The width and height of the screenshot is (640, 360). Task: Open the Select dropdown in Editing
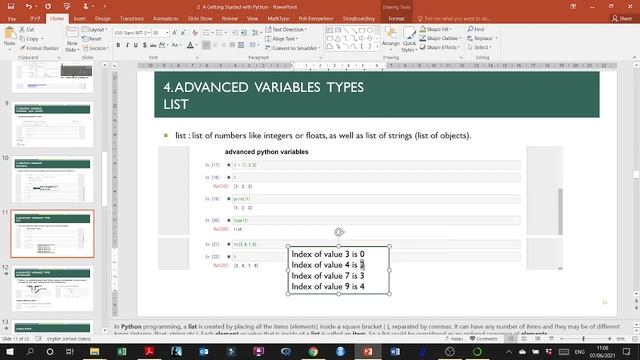[x=480, y=47]
